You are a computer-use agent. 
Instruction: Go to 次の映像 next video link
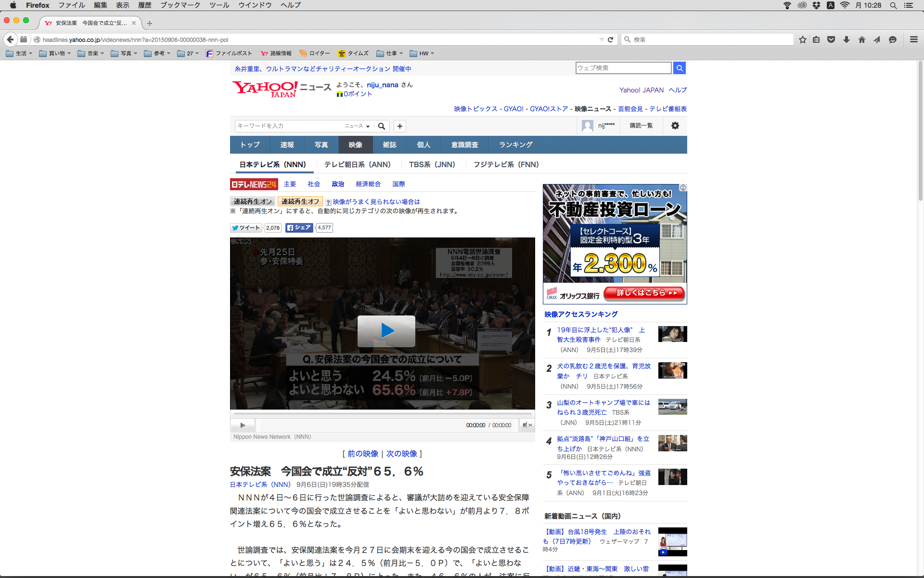pyautogui.click(x=401, y=454)
